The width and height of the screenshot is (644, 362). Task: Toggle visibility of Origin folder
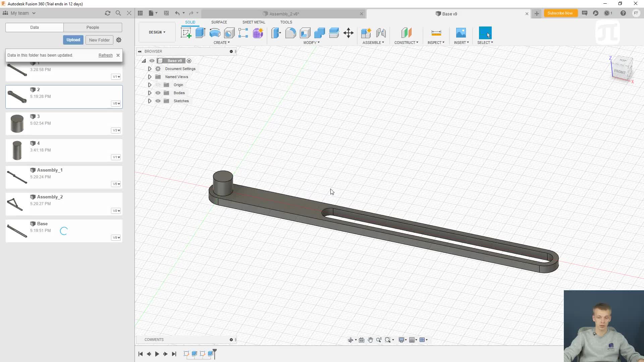coord(158,85)
